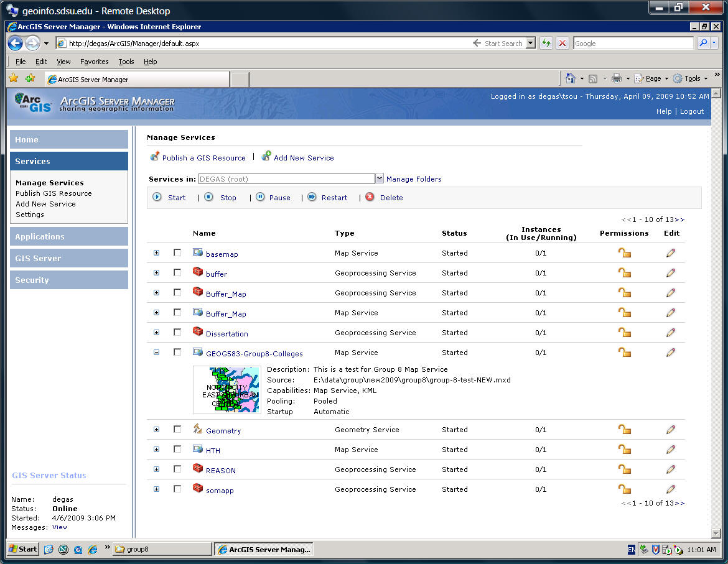The height and width of the screenshot is (564, 728).
Task: Click the Google search box
Action: (x=633, y=43)
